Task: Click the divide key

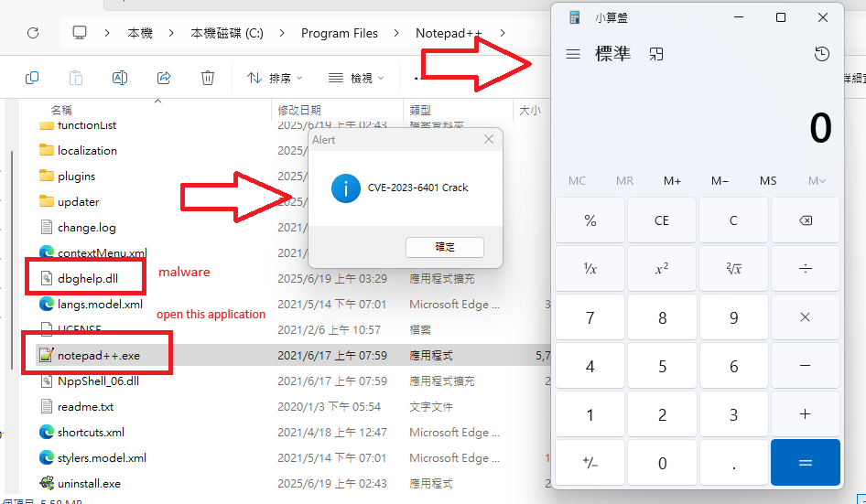Action: [x=806, y=269]
